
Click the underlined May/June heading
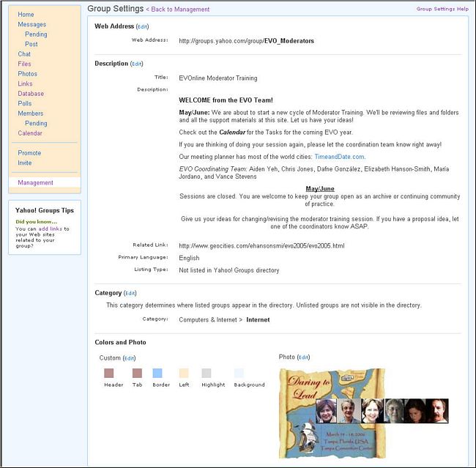coord(320,189)
